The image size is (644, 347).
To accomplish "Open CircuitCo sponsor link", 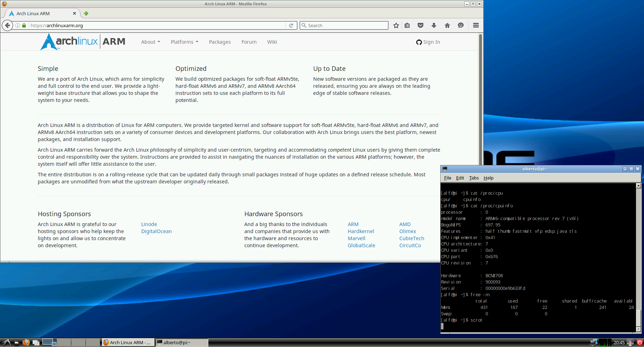I will point(410,245).
